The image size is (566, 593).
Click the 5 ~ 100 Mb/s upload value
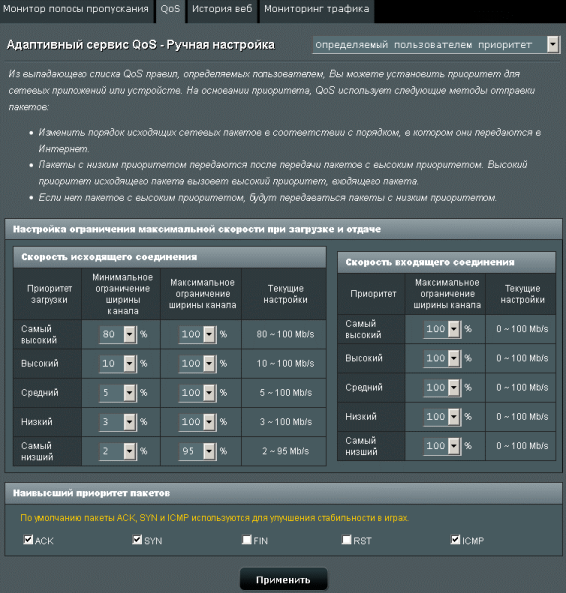(285, 393)
